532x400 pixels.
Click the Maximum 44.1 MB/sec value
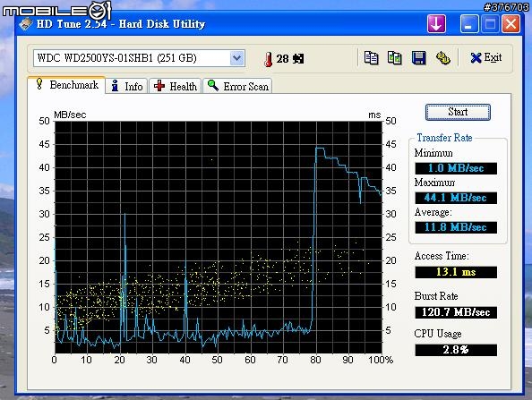point(456,198)
